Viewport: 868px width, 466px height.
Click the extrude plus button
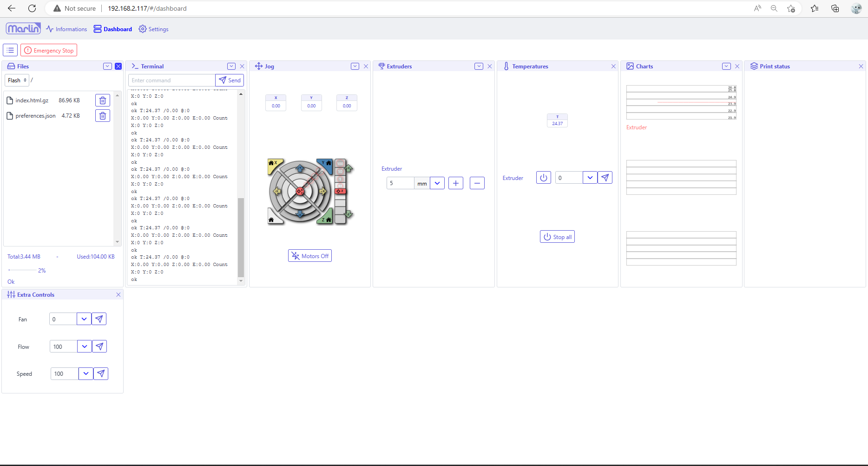tap(455, 183)
